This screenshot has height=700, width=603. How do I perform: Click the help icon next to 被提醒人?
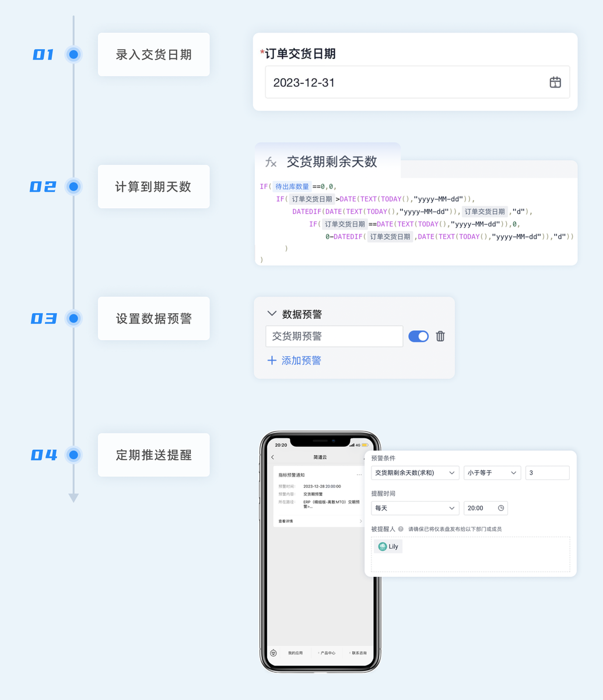coord(401,529)
